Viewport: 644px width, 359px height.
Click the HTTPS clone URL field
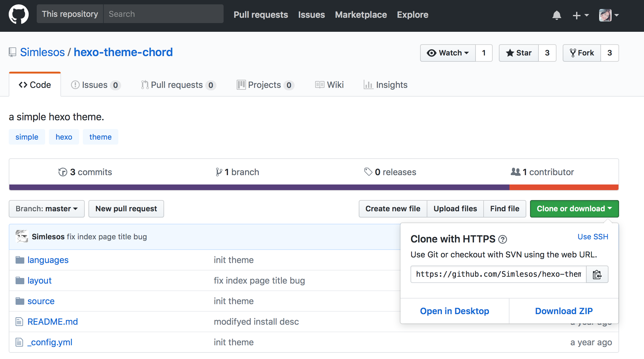click(x=499, y=274)
